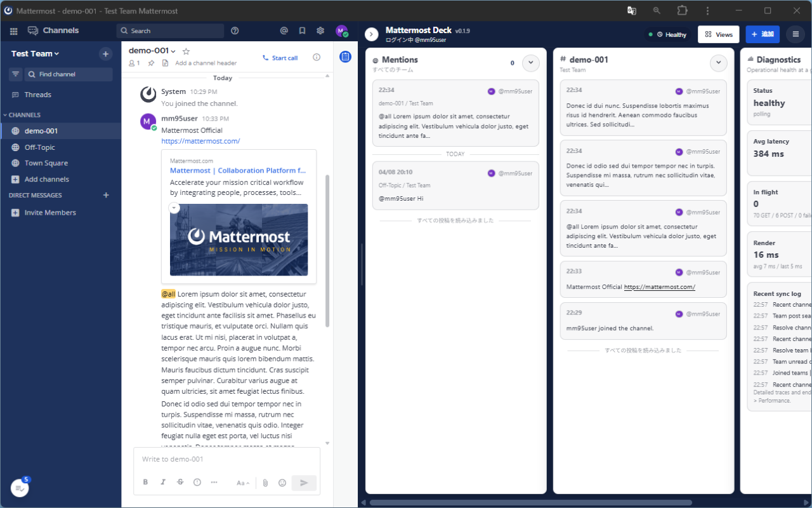Select Off-Topic channel in sidebar
Screen dimensions: 812x508
tap(60, 147)
